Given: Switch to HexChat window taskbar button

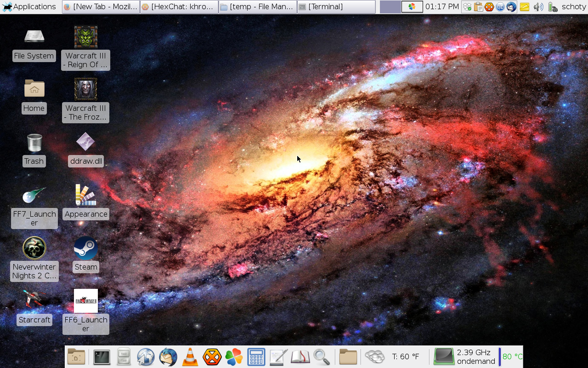Looking at the screenshot, I should point(179,6).
